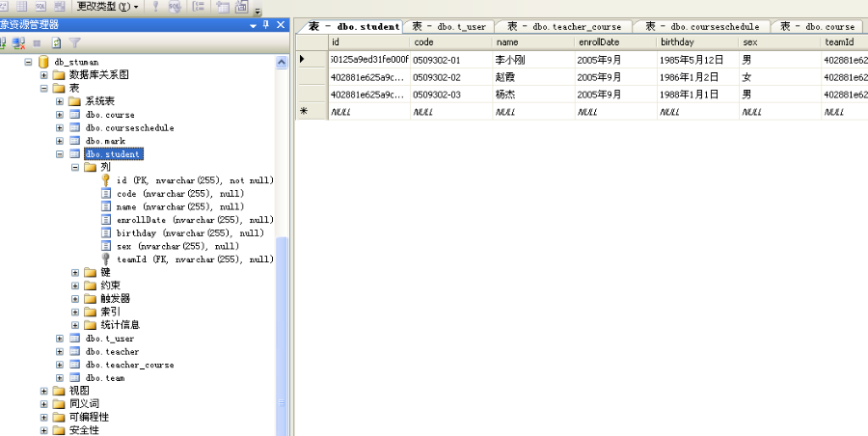Switch to the dbo.courseschedule tab
Screen dimensions: 868x436
click(x=701, y=26)
